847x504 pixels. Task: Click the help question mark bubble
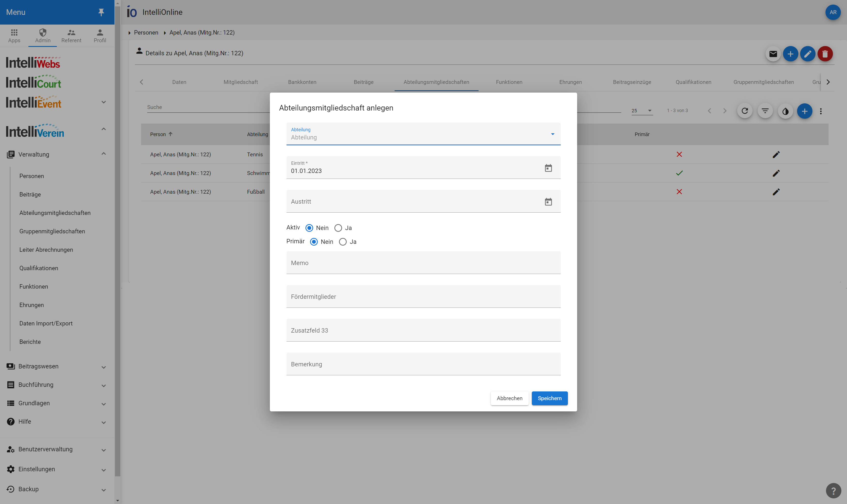[833, 491]
